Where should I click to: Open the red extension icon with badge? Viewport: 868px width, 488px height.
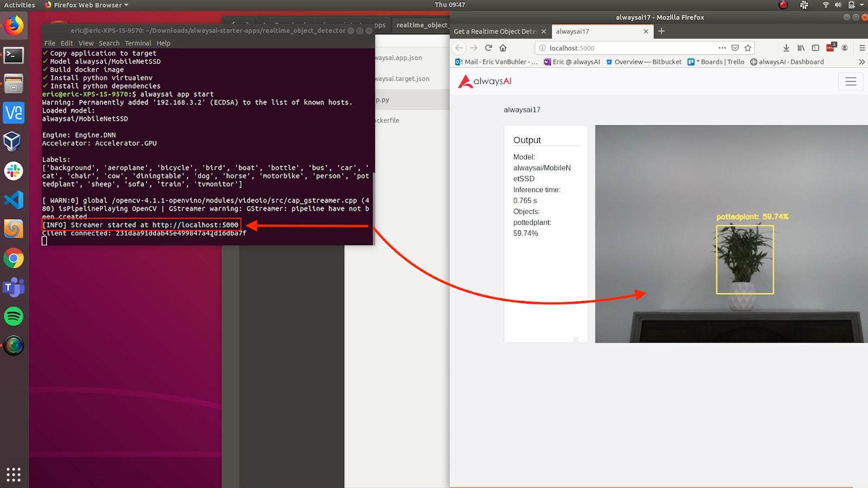(831, 47)
